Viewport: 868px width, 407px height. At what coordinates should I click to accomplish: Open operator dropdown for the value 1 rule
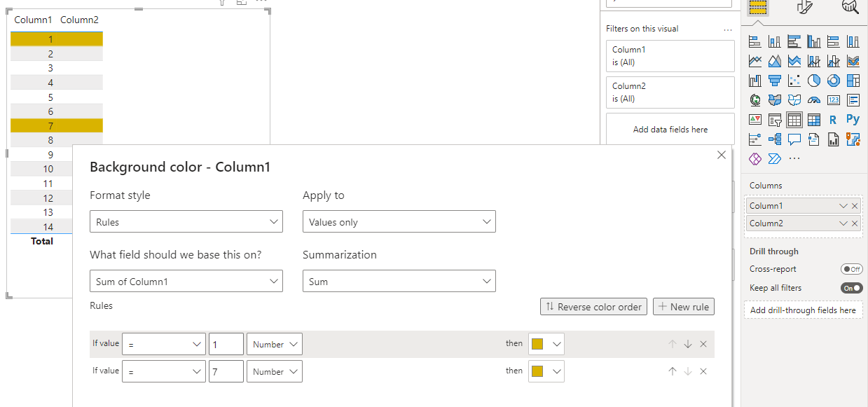(164, 344)
